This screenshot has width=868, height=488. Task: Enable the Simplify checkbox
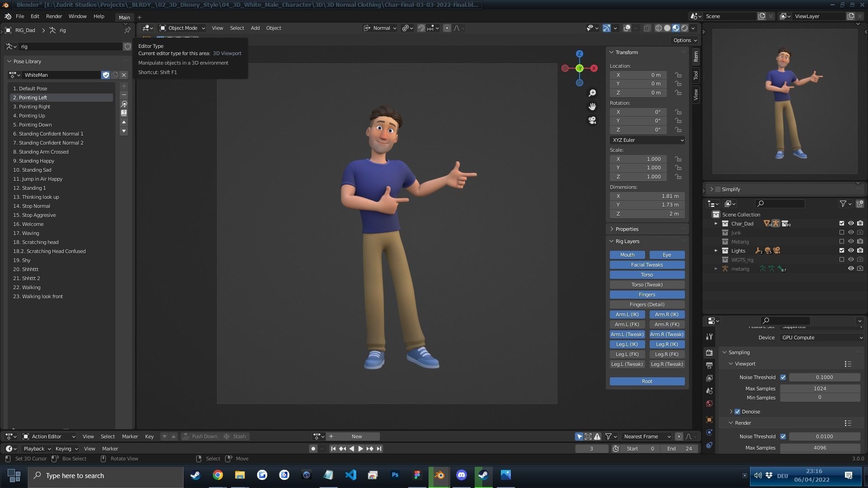pyautogui.click(x=717, y=189)
